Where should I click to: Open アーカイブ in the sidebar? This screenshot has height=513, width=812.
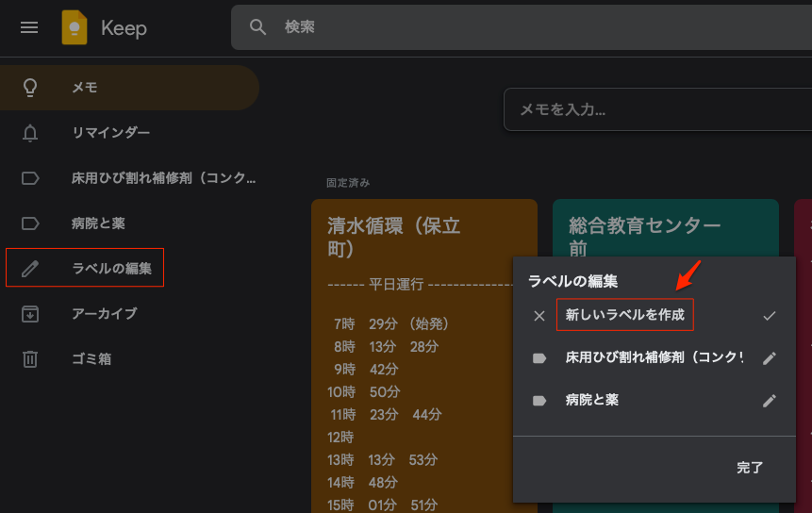pos(105,314)
